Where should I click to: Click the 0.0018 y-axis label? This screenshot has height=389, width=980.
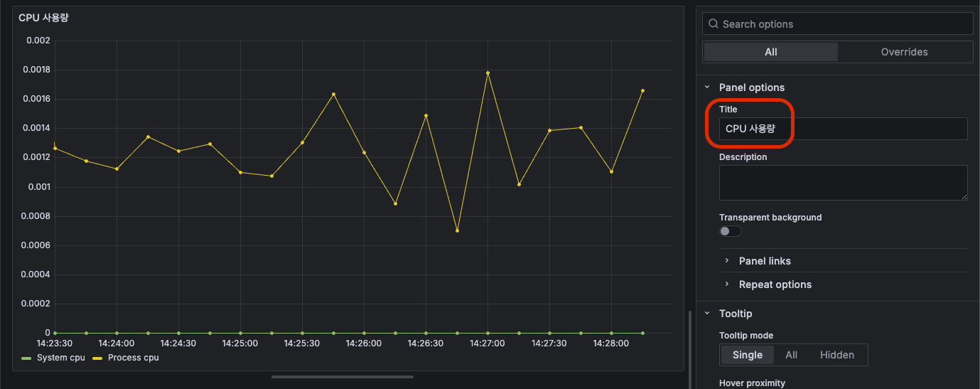click(36, 70)
